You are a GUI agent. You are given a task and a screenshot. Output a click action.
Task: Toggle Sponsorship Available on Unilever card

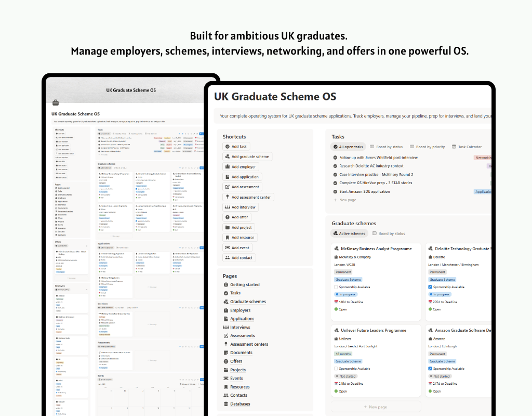(336, 369)
